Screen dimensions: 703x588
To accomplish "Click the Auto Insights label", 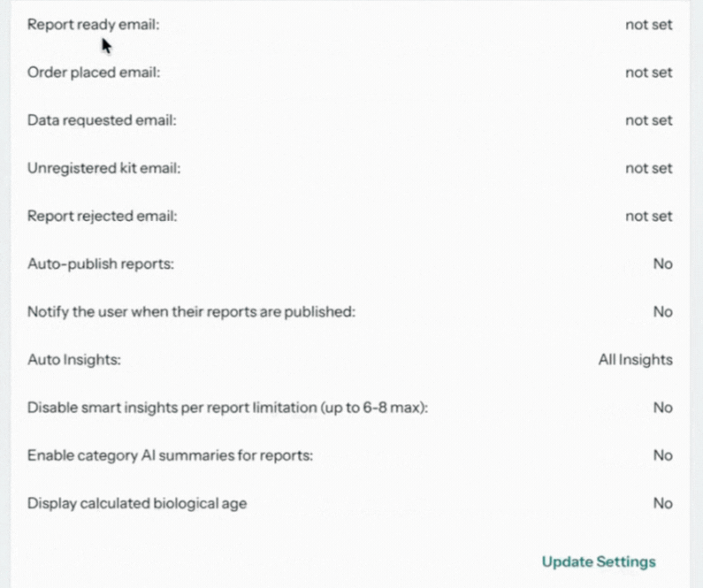I will point(74,360).
